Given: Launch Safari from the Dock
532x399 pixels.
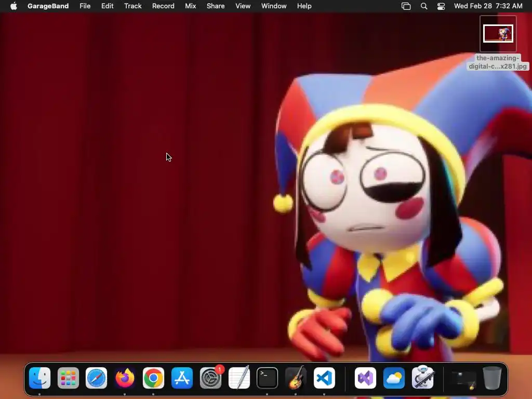Looking at the screenshot, I should tap(96, 378).
